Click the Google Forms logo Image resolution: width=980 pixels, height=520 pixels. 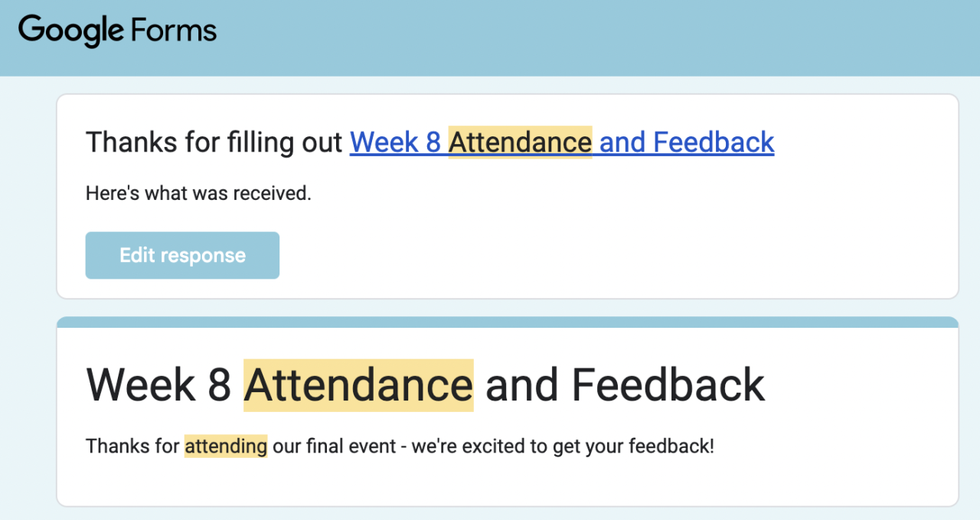117,31
